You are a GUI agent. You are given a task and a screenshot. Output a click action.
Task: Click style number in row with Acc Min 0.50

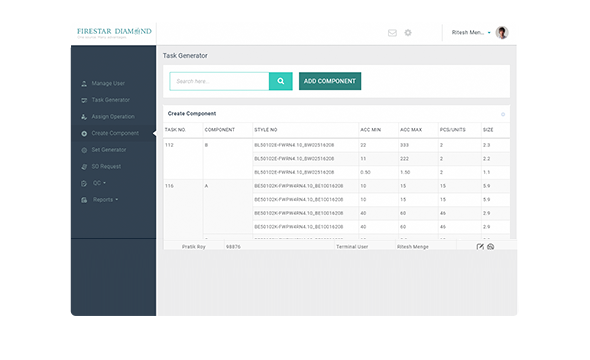click(x=294, y=172)
